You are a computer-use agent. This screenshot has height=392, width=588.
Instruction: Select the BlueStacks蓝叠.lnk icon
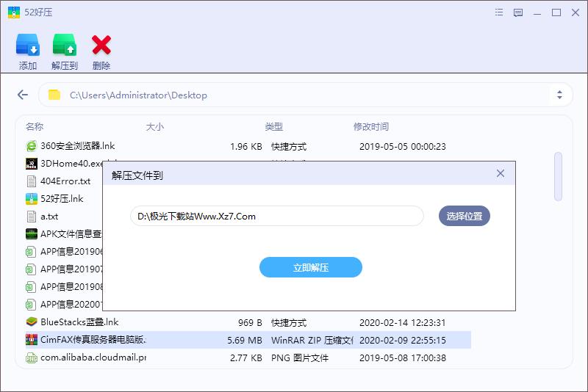point(32,322)
